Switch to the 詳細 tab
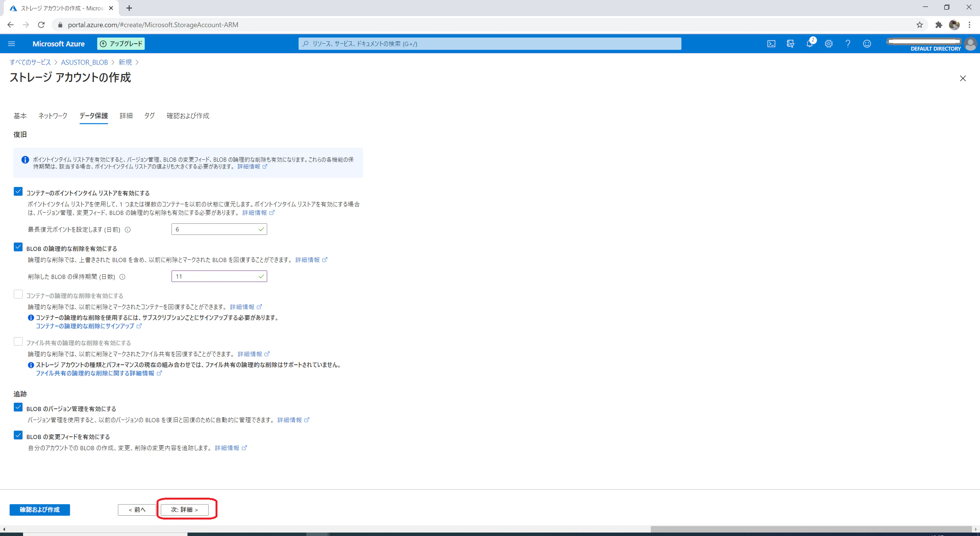 [x=126, y=116]
